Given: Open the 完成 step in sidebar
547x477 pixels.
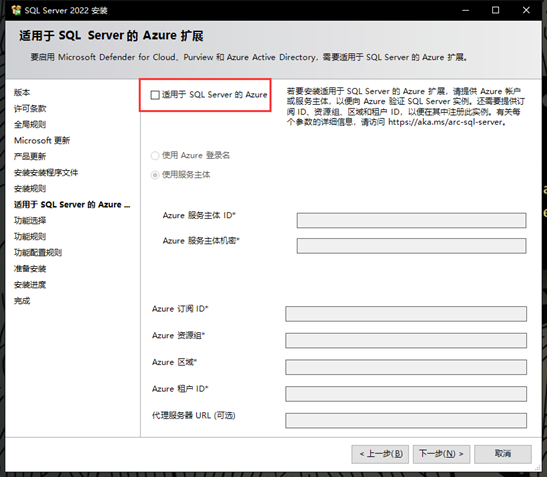Looking at the screenshot, I should 22,301.
